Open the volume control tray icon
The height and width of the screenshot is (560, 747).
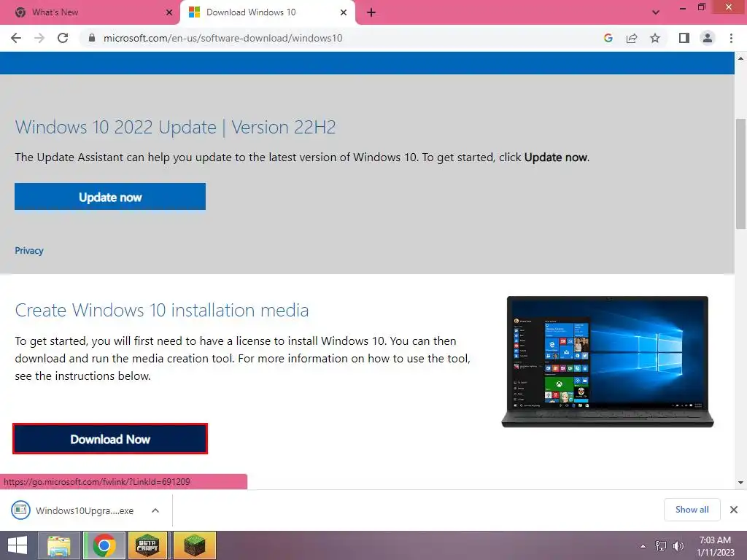(x=678, y=546)
